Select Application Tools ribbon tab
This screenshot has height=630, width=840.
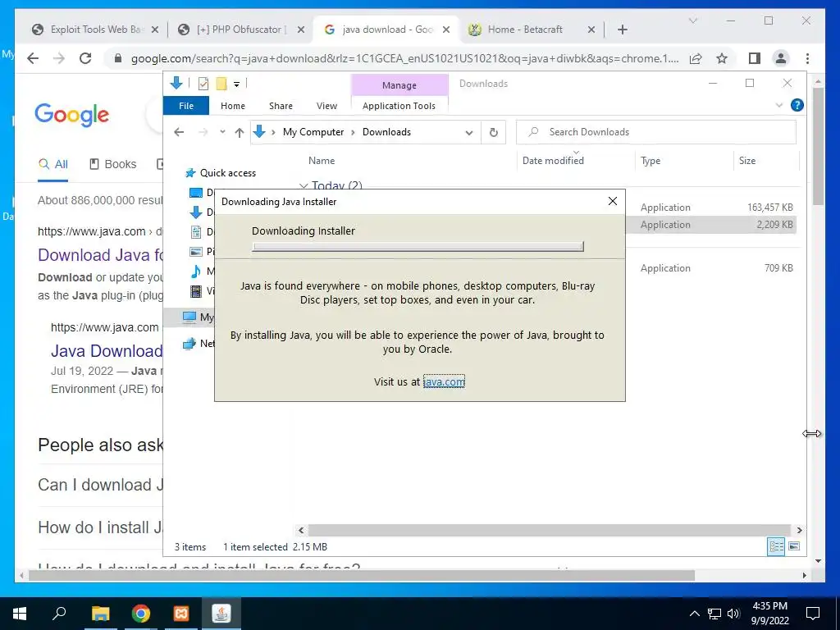[399, 106]
